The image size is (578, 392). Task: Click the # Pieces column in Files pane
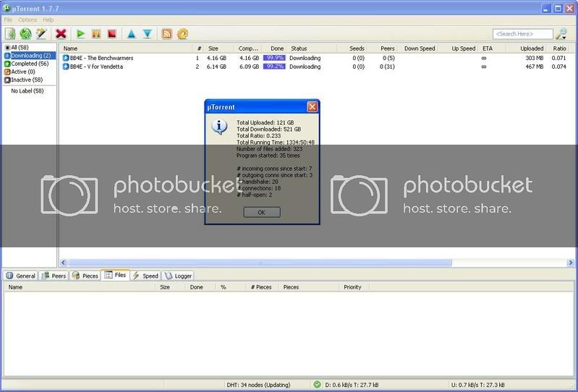[261, 287]
